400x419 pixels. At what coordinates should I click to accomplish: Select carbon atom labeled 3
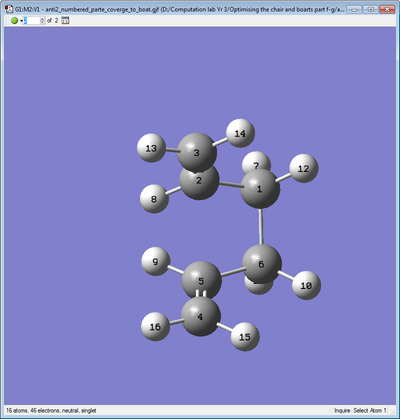(197, 152)
